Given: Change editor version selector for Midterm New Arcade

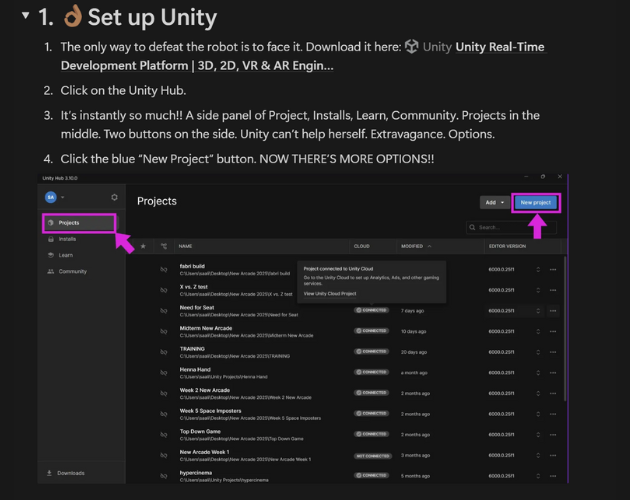Looking at the screenshot, I should (538, 332).
